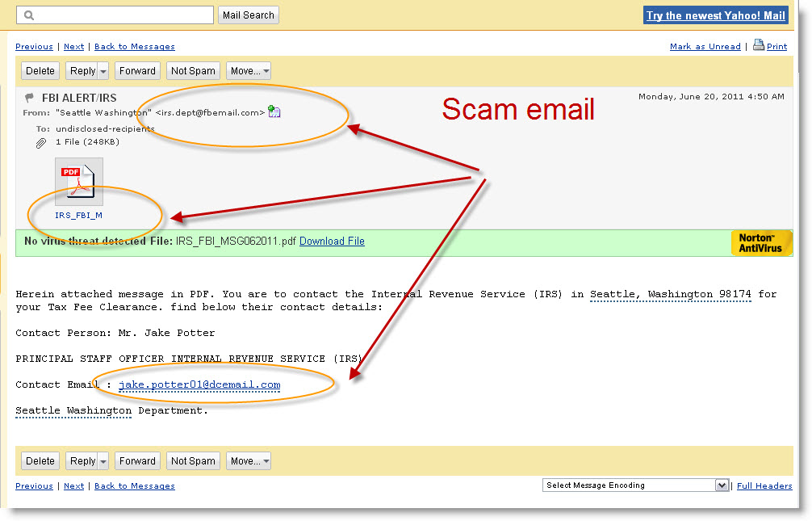Click the Mail Search button
812x521 pixels.
click(248, 15)
